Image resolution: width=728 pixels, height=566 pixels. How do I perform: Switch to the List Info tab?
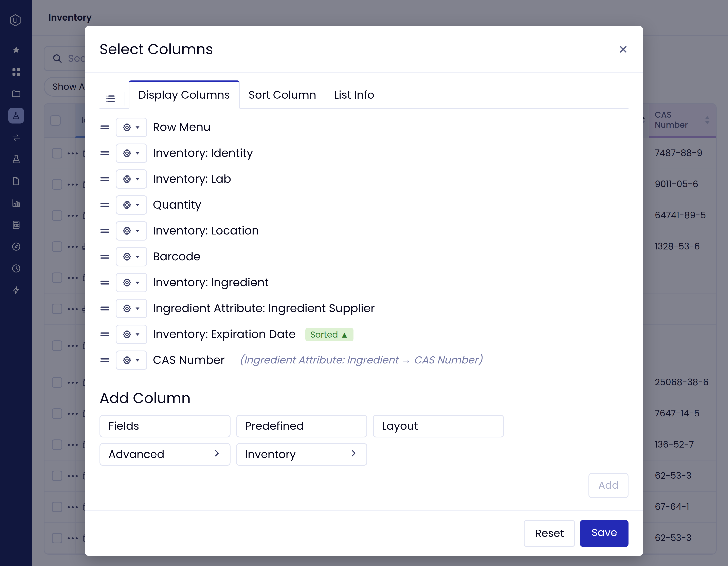click(354, 95)
